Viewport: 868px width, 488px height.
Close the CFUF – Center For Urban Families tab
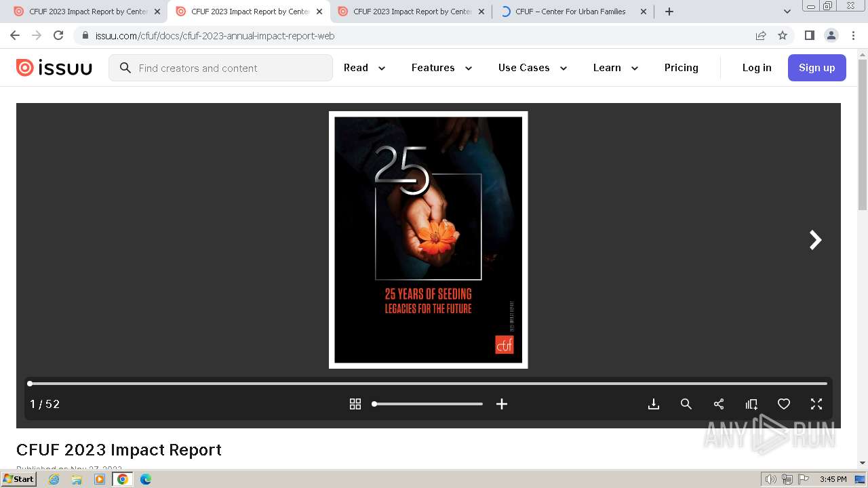tap(644, 12)
